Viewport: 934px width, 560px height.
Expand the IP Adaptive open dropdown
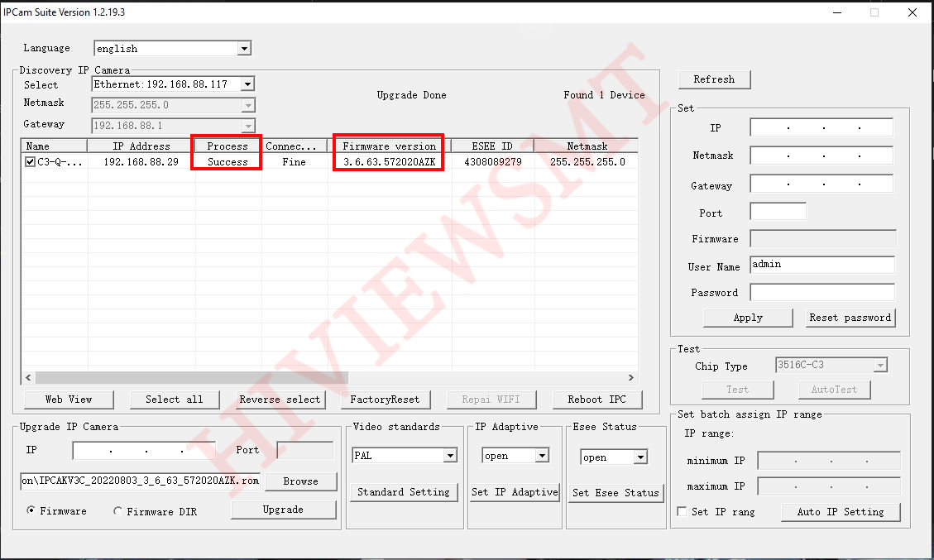click(542, 456)
